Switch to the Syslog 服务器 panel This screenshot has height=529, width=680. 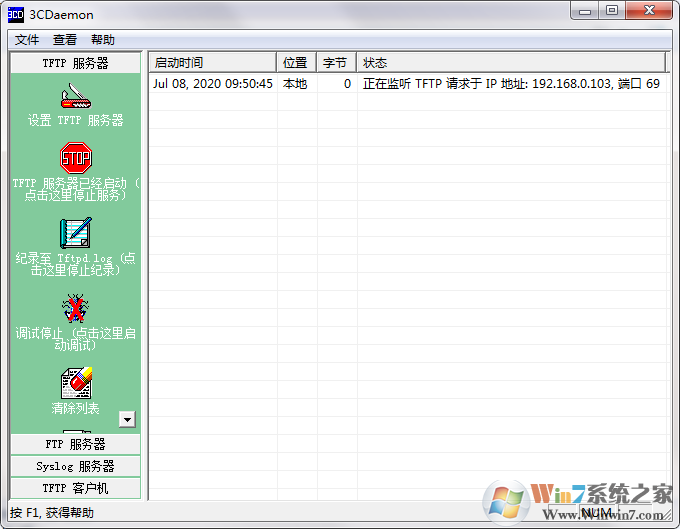(x=75, y=467)
